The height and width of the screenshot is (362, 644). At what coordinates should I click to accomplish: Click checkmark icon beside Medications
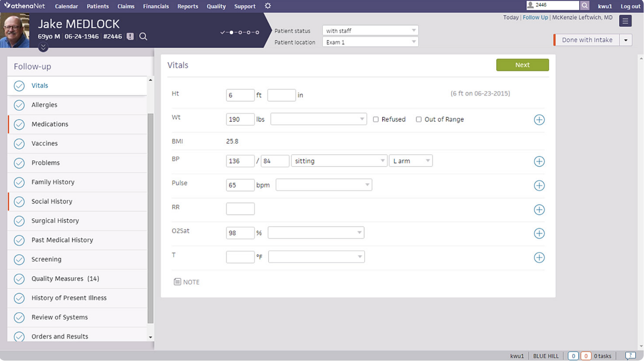tap(19, 125)
